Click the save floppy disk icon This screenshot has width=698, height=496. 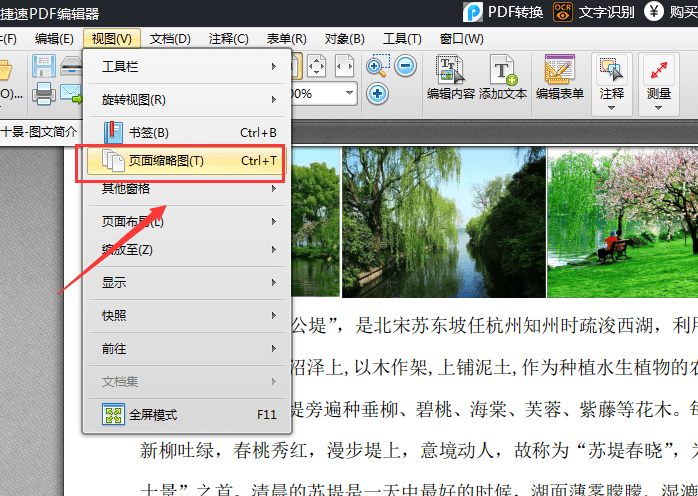coord(44,66)
